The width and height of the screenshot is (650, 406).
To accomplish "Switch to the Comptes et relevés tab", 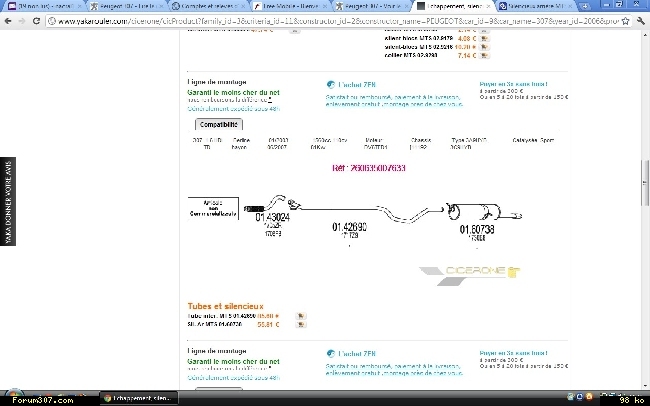I will click(209, 6).
